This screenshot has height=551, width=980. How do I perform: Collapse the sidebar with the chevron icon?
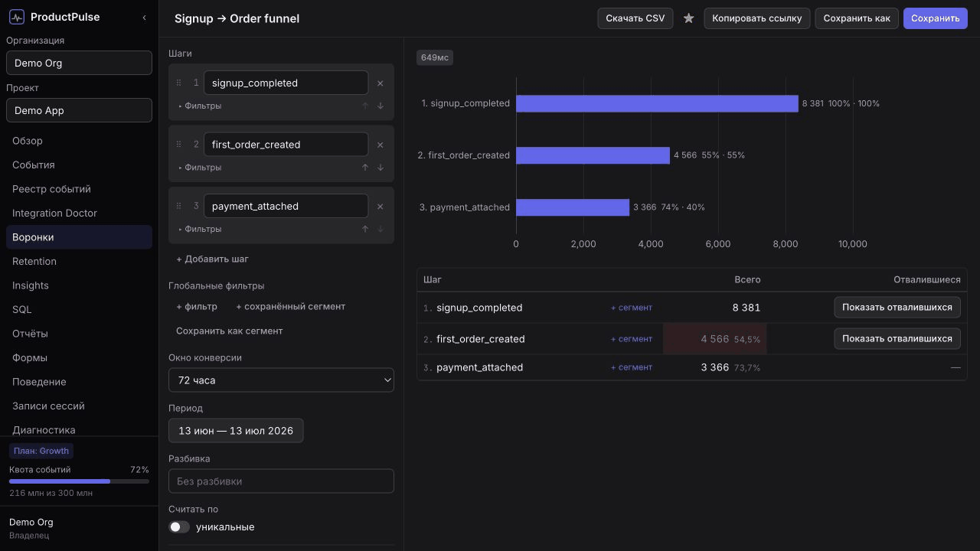point(145,18)
